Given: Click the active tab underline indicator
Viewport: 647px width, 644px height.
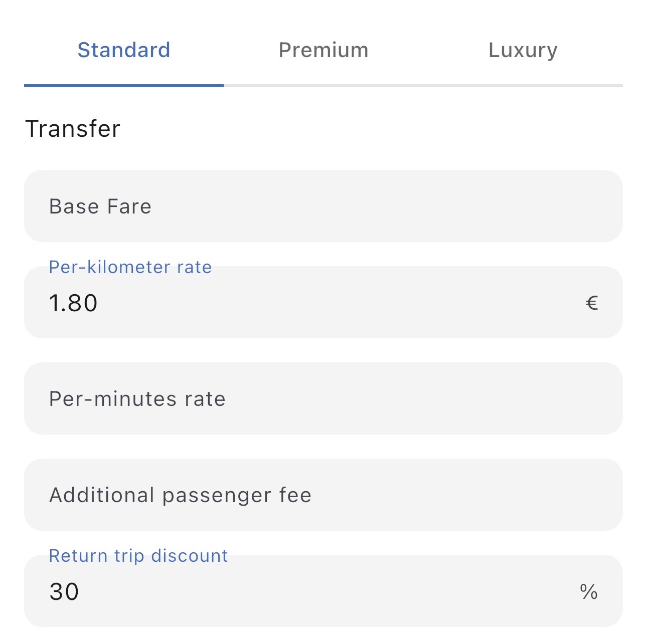Looking at the screenshot, I should [123, 86].
